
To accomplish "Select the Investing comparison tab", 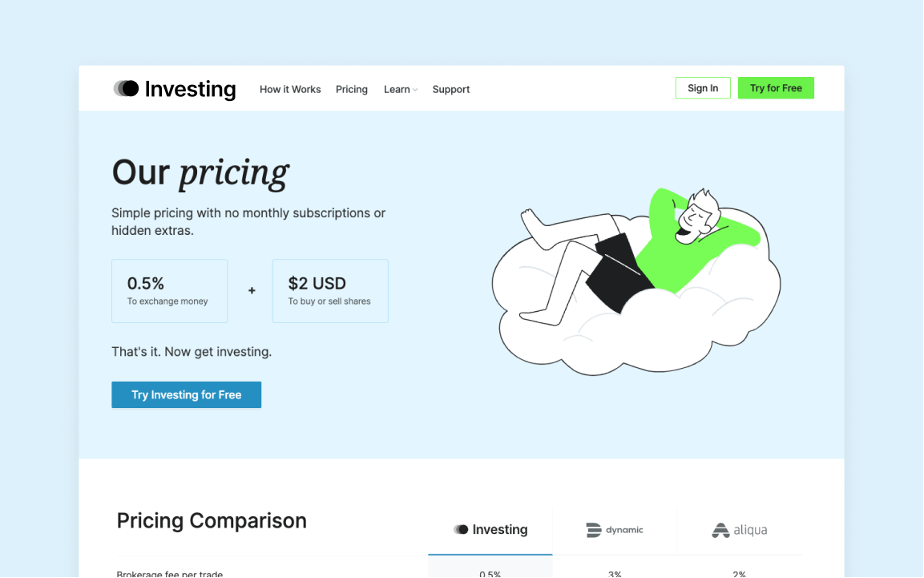I will click(490, 530).
